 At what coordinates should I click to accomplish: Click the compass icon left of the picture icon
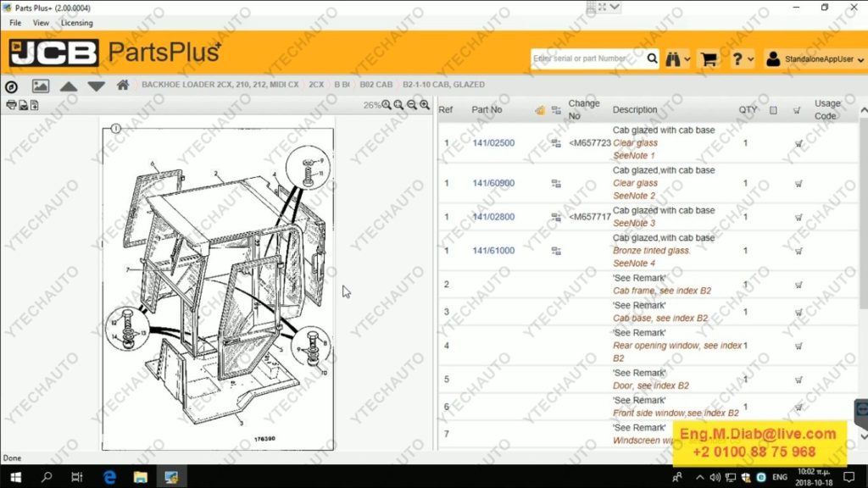(x=11, y=86)
